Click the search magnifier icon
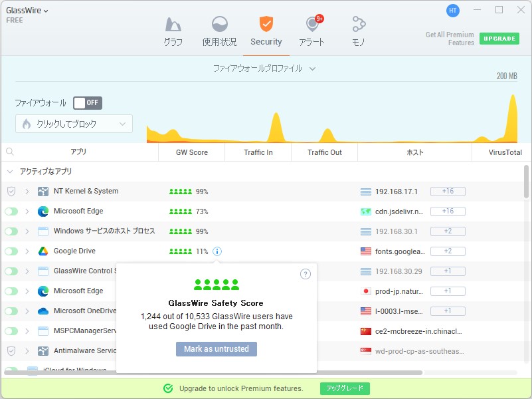The image size is (532, 399). coord(10,152)
